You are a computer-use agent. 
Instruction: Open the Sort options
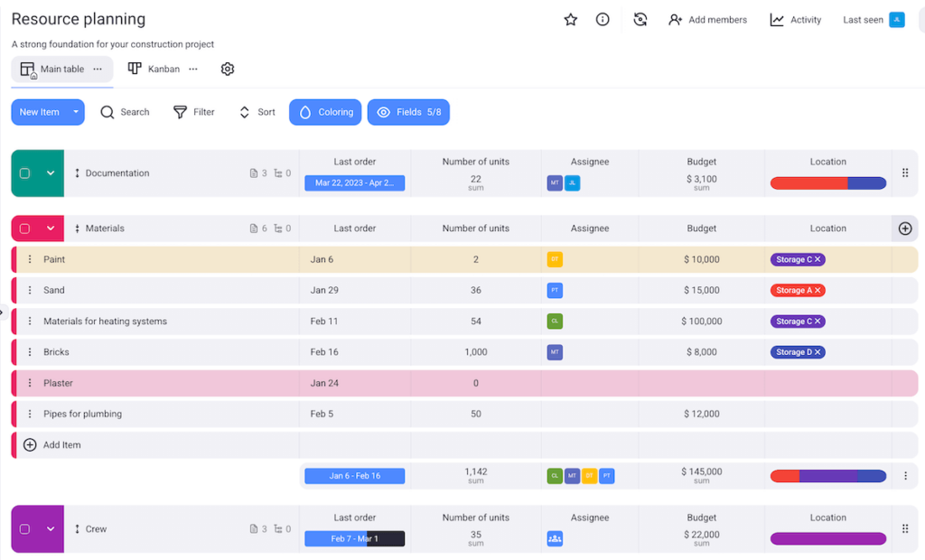click(x=256, y=112)
